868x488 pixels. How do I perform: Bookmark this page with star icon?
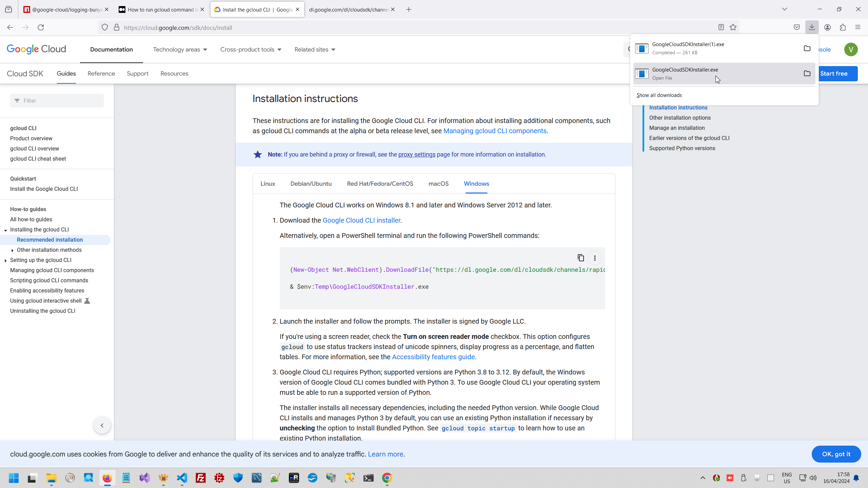pos(733,27)
